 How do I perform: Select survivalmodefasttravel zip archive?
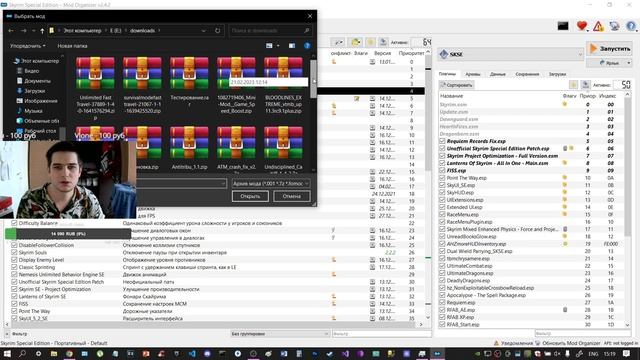click(142, 86)
